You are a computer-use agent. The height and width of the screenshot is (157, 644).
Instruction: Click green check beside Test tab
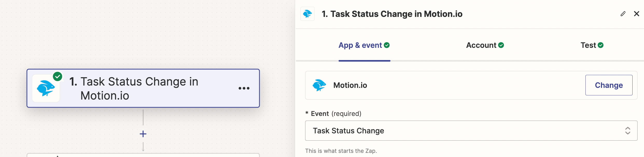point(601,45)
